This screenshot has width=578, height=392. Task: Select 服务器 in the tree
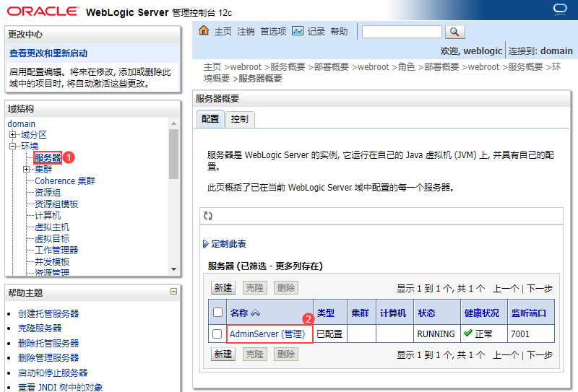click(x=48, y=158)
